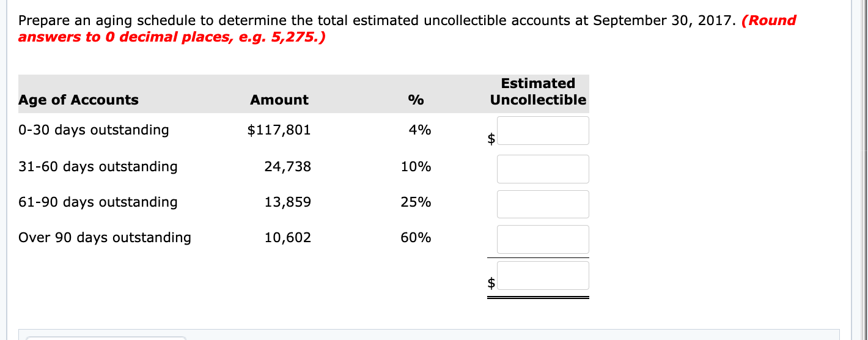The image size is (868, 340).
Task: Select the Amount column header
Action: pyautogui.click(x=279, y=100)
